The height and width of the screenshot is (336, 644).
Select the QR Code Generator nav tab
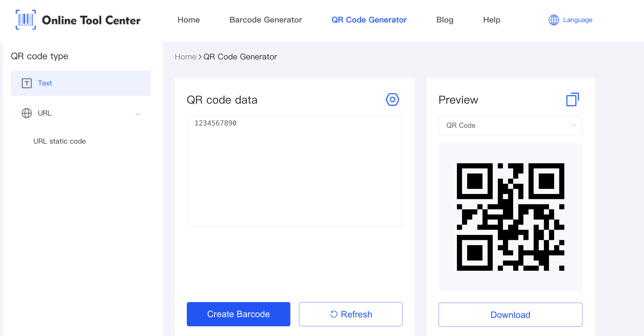coord(369,20)
